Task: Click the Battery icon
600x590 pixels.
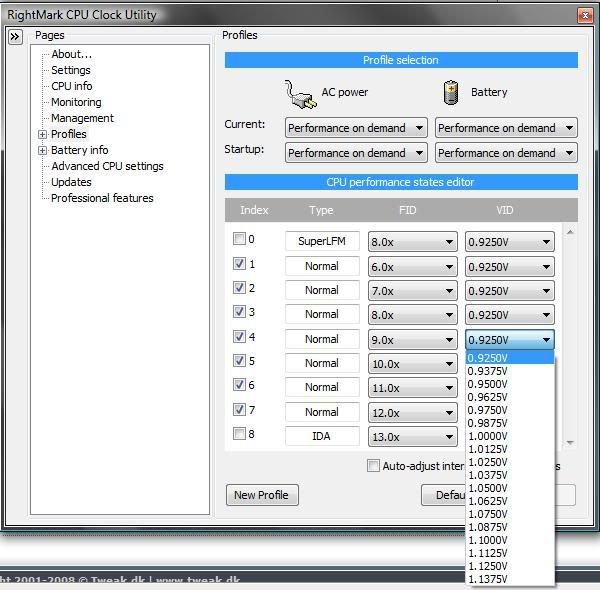Action: (x=451, y=93)
